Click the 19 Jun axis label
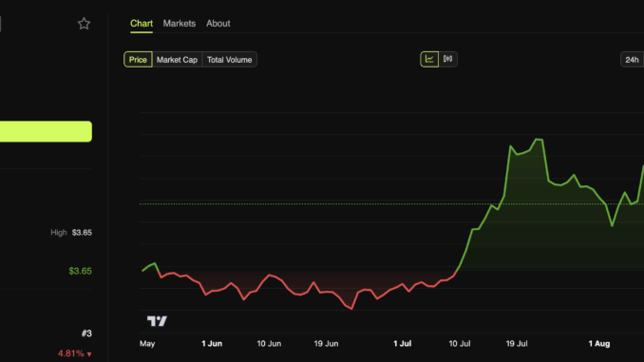 pyautogui.click(x=326, y=344)
